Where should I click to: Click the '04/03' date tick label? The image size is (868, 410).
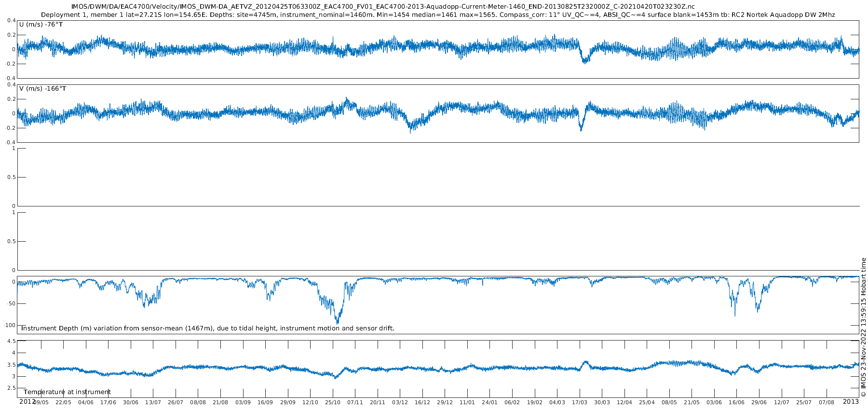[x=557, y=402]
